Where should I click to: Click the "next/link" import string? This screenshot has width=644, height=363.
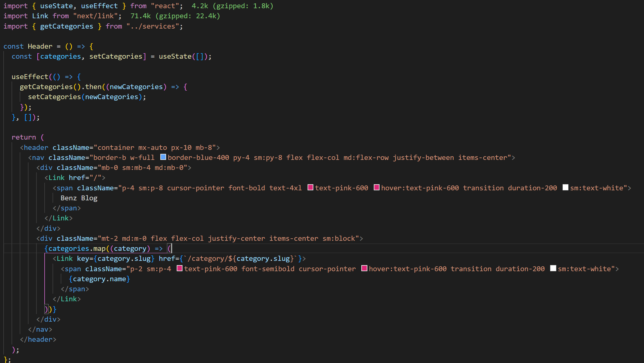(95, 16)
